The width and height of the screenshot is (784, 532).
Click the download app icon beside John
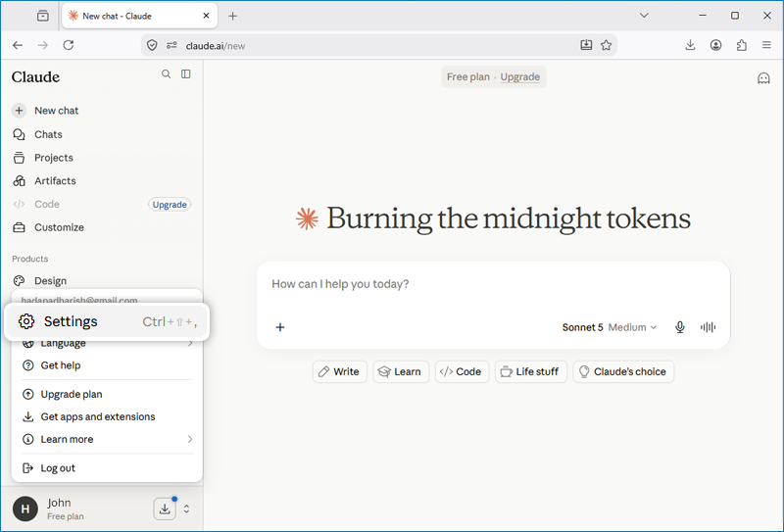coord(165,509)
